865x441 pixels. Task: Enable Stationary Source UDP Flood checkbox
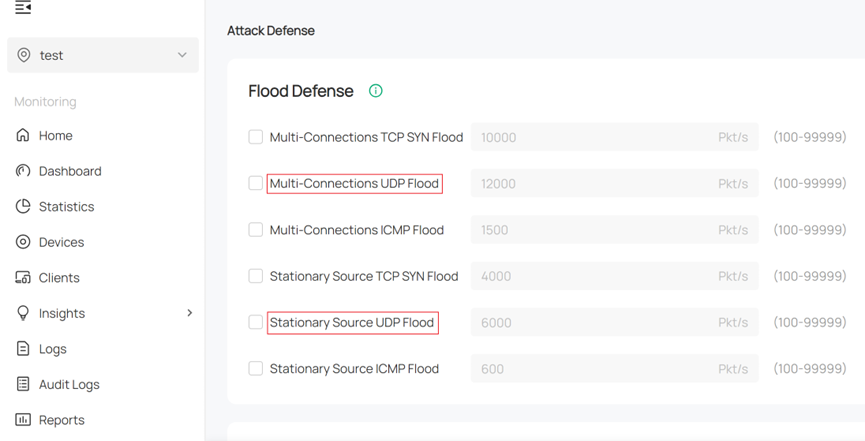pos(255,322)
